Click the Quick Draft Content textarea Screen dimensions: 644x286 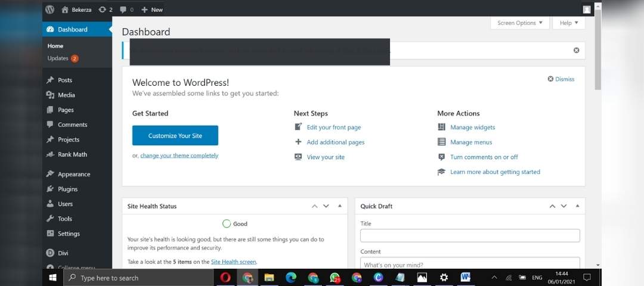(470, 263)
